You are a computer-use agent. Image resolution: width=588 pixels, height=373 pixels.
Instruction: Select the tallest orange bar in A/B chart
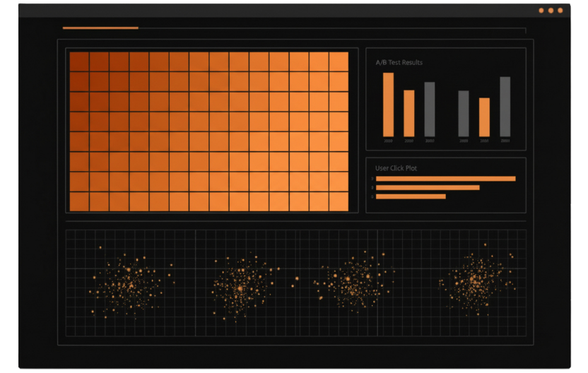388,105
